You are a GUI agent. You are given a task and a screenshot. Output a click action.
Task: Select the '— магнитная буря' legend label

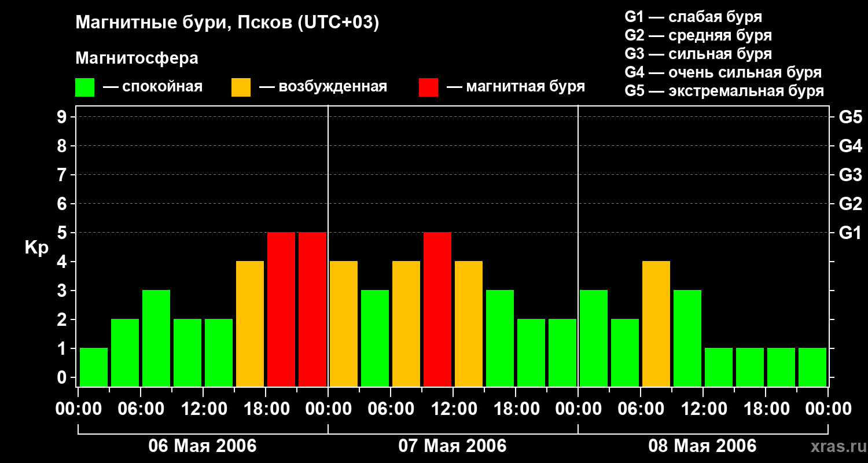pos(516,87)
